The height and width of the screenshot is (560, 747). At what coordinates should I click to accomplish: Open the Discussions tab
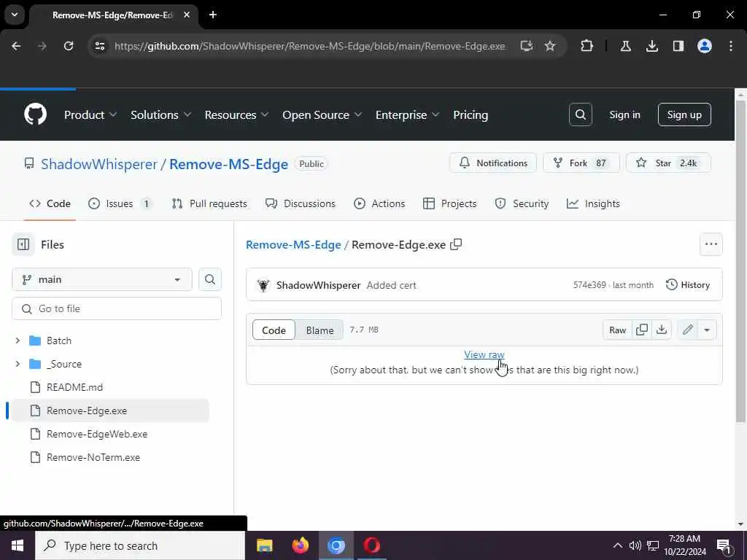point(300,204)
